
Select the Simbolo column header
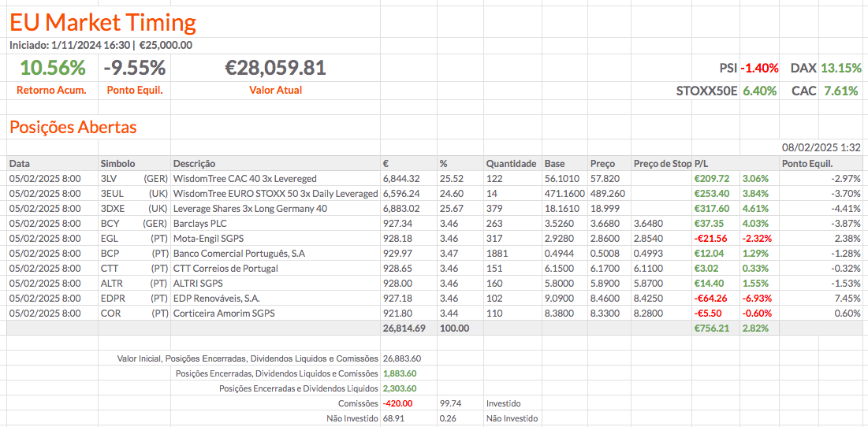pos(117,163)
